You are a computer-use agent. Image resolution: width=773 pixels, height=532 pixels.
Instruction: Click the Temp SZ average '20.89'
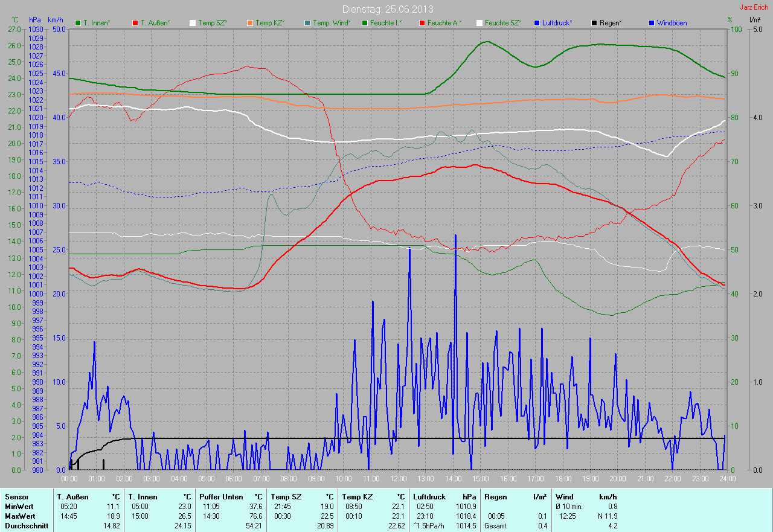[x=326, y=525]
